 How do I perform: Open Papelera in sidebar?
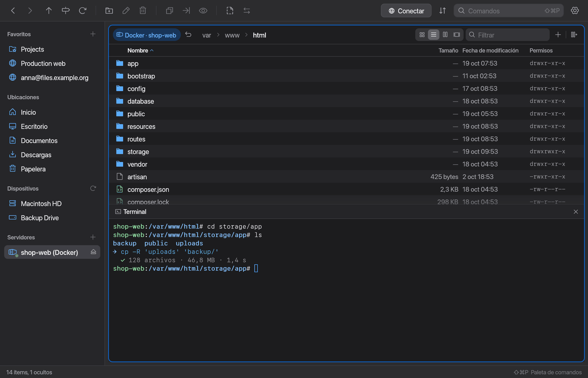[52, 169]
